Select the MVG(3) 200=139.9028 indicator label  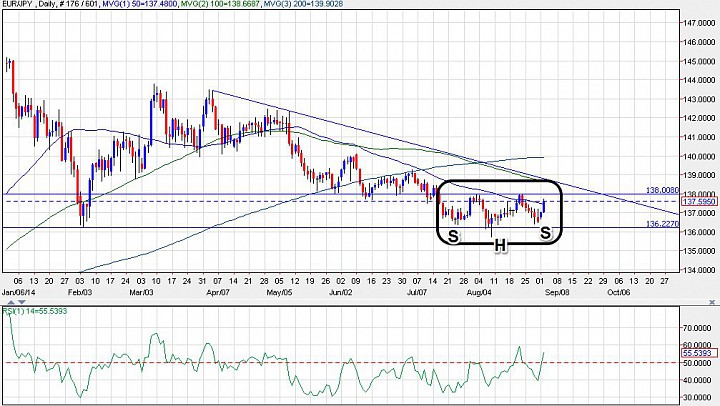coord(303,4)
